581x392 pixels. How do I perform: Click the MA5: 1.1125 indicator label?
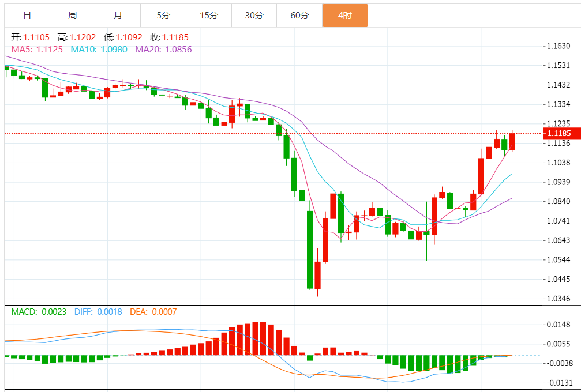click(37, 50)
